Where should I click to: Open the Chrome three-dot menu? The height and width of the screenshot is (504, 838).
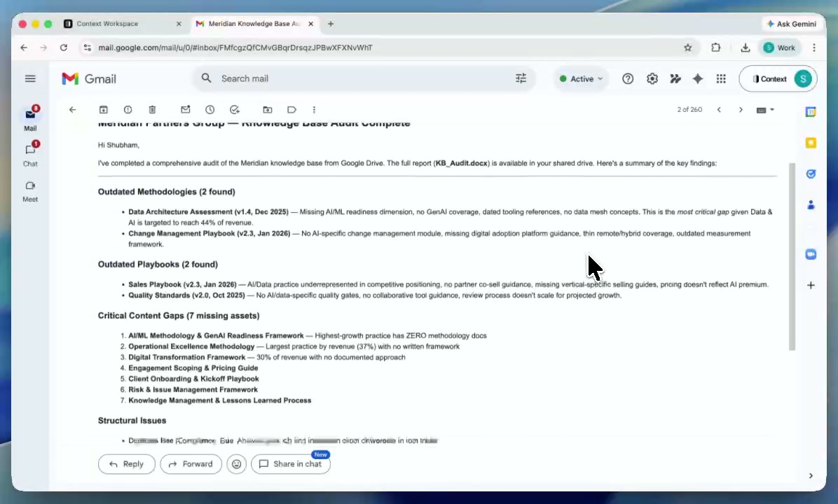coord(814,48)
